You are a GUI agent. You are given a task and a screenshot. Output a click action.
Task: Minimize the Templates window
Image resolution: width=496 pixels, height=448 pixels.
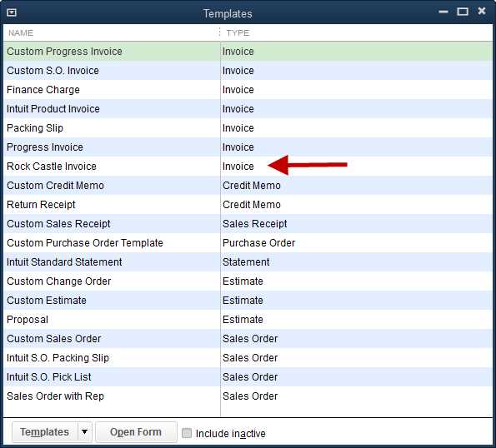pyautogui.click(x=443, y=12)
